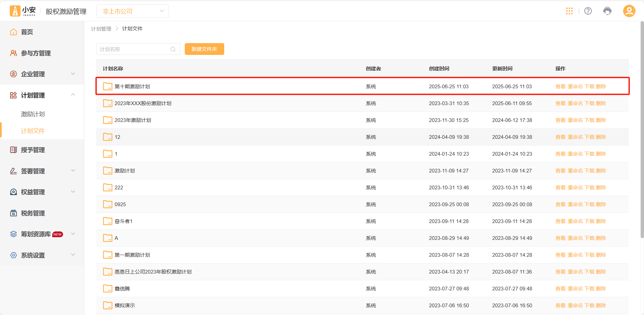Click the 权益管理 sidebar icon

click(13, 192)
